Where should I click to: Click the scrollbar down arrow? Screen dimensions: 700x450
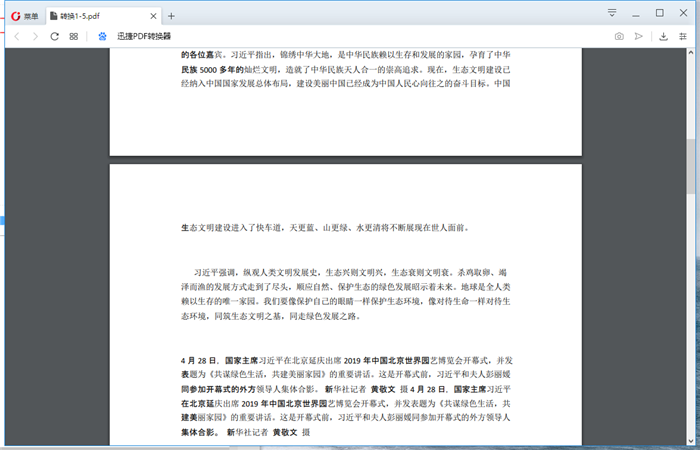[x=692, y=442]
